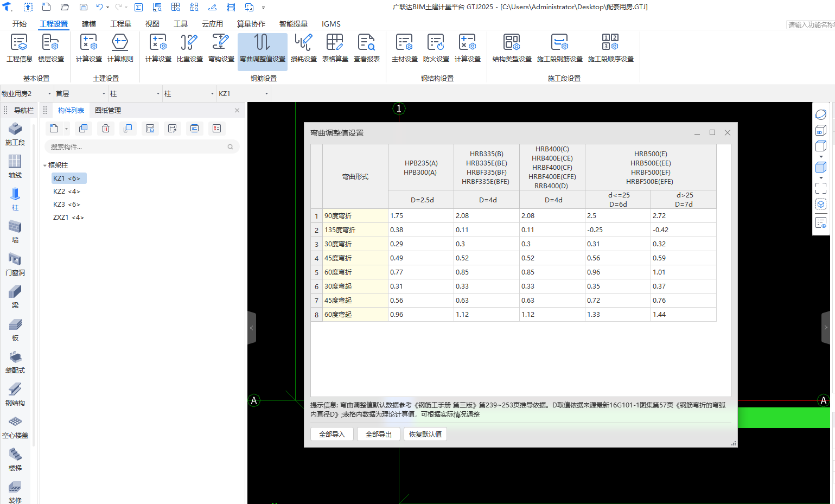Image resolution: width=835 pixels, height=504 pixels.
Task: Open 弯钩设置 tool
Action: click(x=221, y=48)
